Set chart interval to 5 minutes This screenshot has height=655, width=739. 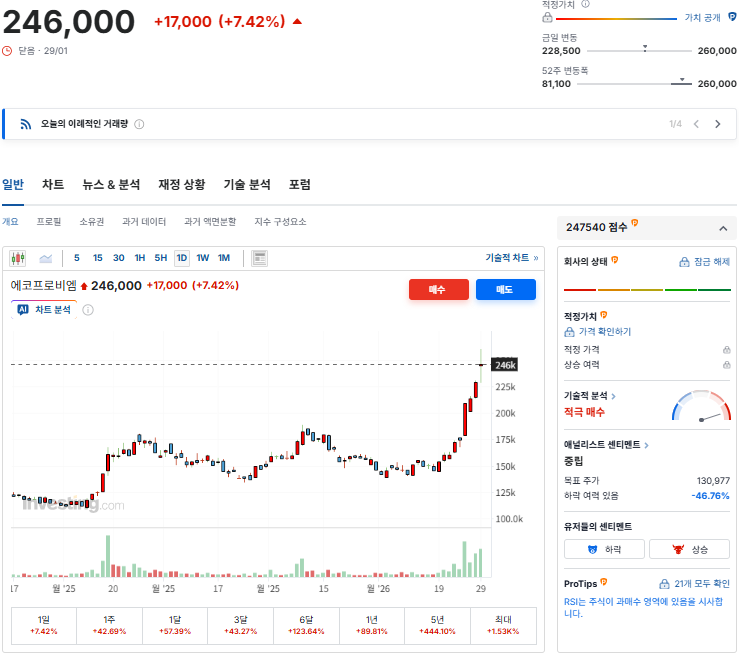77,258
